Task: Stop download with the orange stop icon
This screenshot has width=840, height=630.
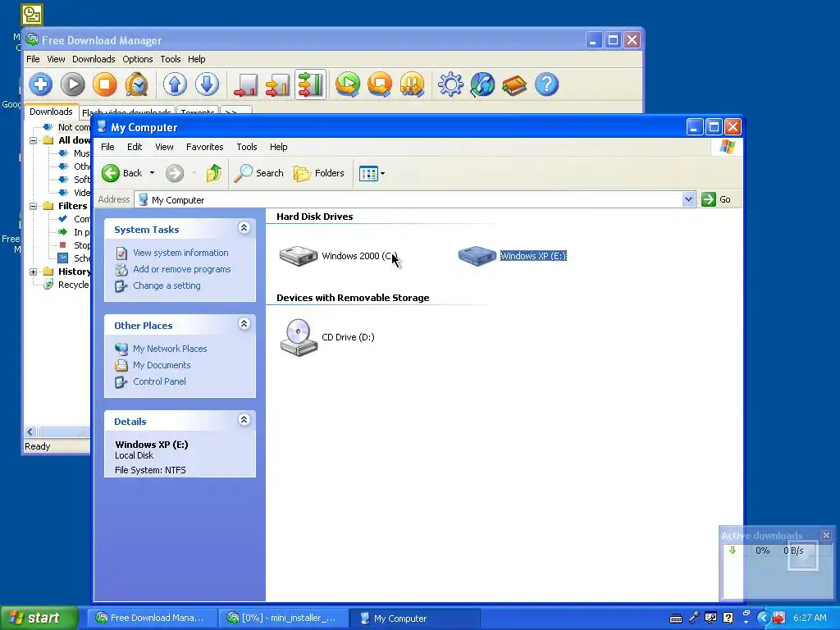Action: click(x=105, y=84)
